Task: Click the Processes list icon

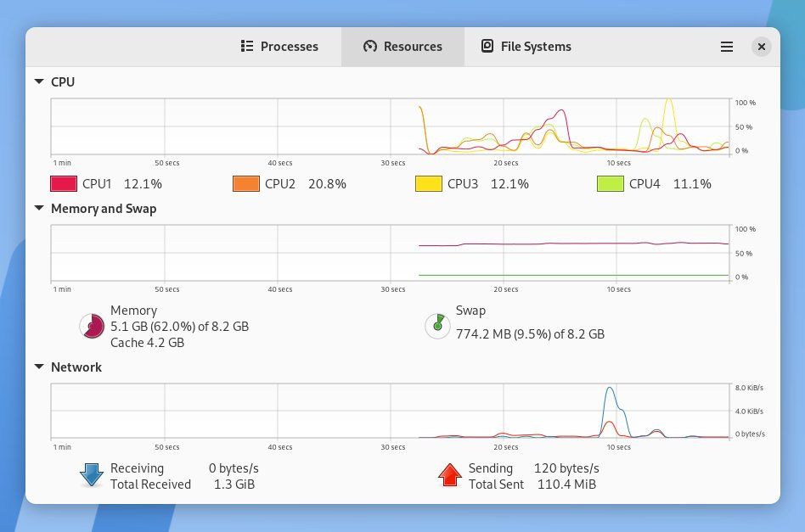Action: click(246, 47)
